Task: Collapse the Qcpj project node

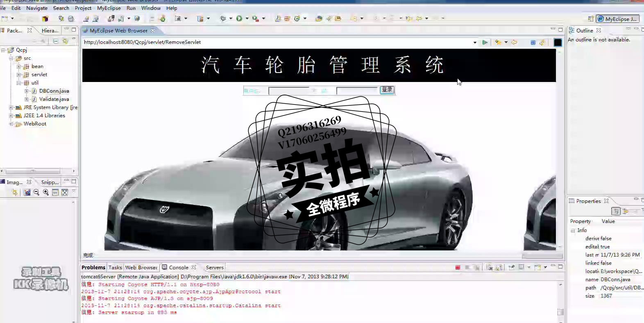Action: (3, 50)
